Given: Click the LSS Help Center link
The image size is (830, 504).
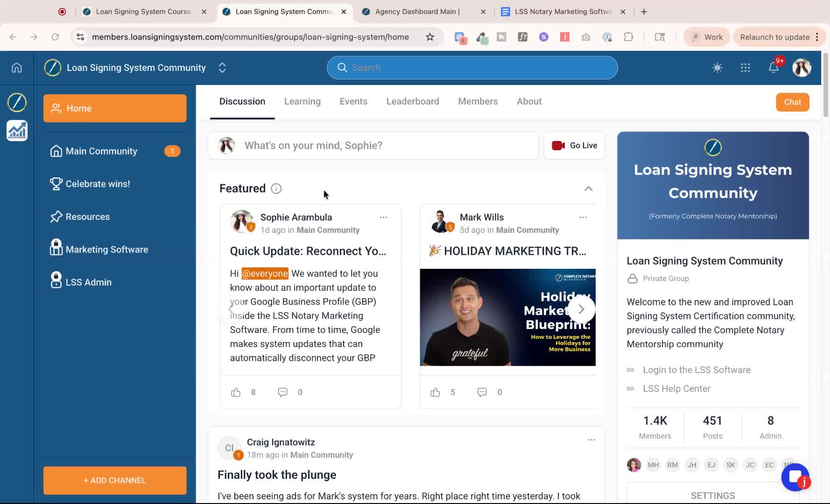Looking at the screenshot, I should tap(676, 389).
